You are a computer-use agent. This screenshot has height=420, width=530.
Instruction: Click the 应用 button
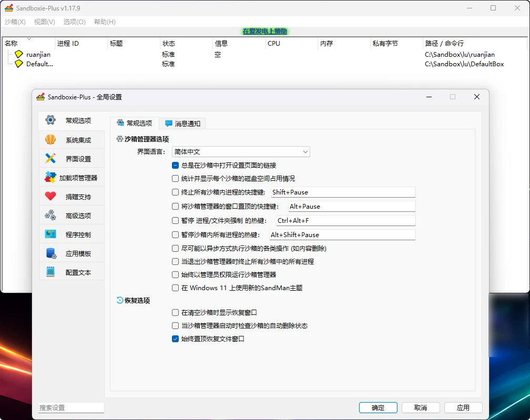tap(463, 407)
